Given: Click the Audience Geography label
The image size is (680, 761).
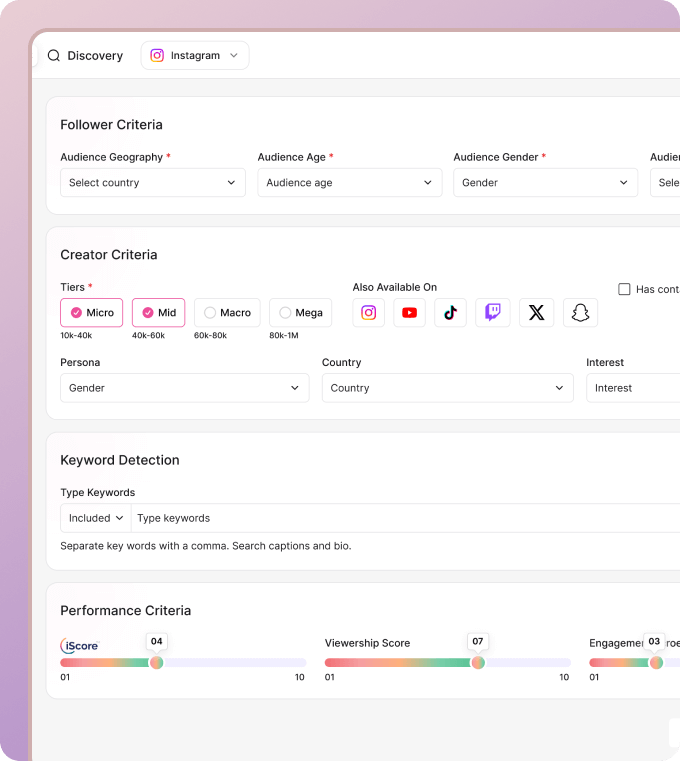Looking at the screenshot, I should tap(112, 157).
